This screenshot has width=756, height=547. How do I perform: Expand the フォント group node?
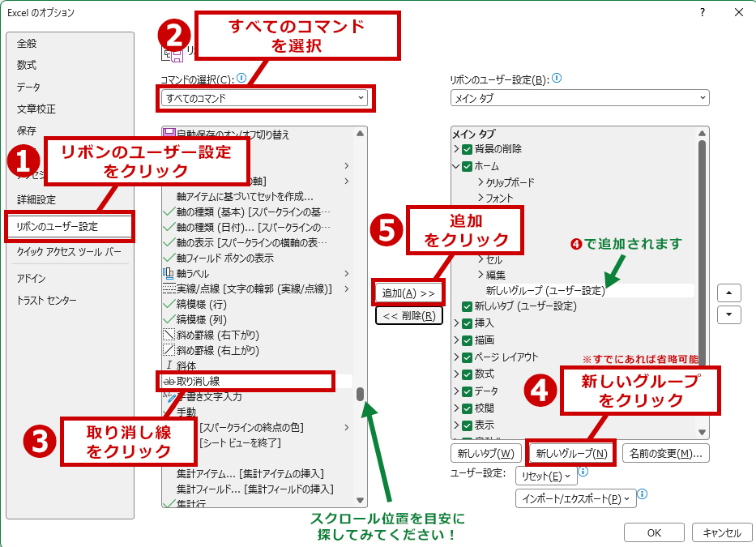[481, 197]
